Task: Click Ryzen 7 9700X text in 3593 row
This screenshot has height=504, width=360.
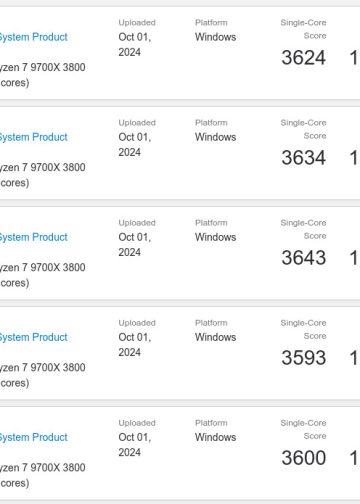Action: point(30,367)
